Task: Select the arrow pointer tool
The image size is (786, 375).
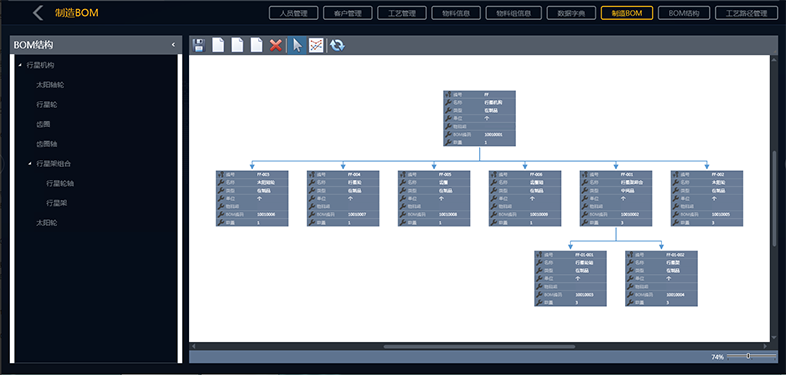Action: (297, 45)
